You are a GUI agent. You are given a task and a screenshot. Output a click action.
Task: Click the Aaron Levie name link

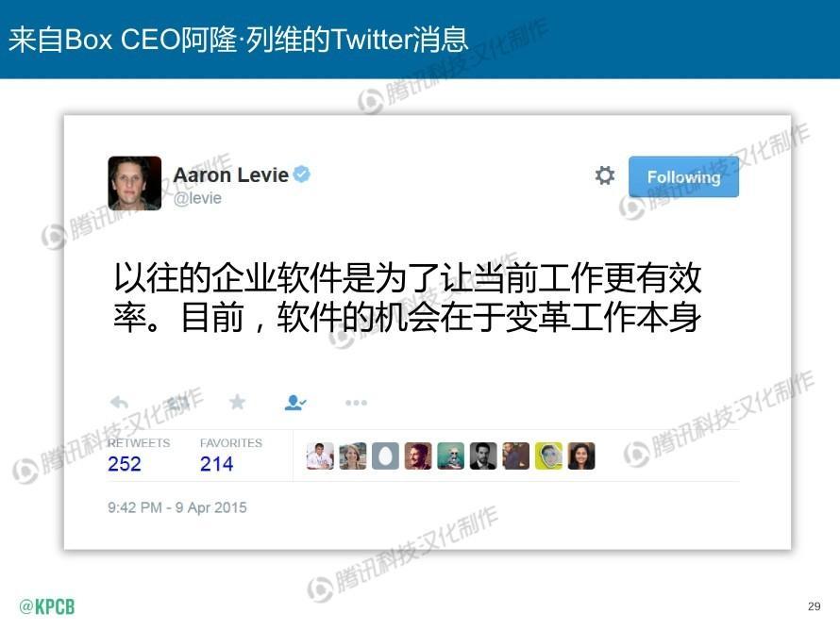231,175
